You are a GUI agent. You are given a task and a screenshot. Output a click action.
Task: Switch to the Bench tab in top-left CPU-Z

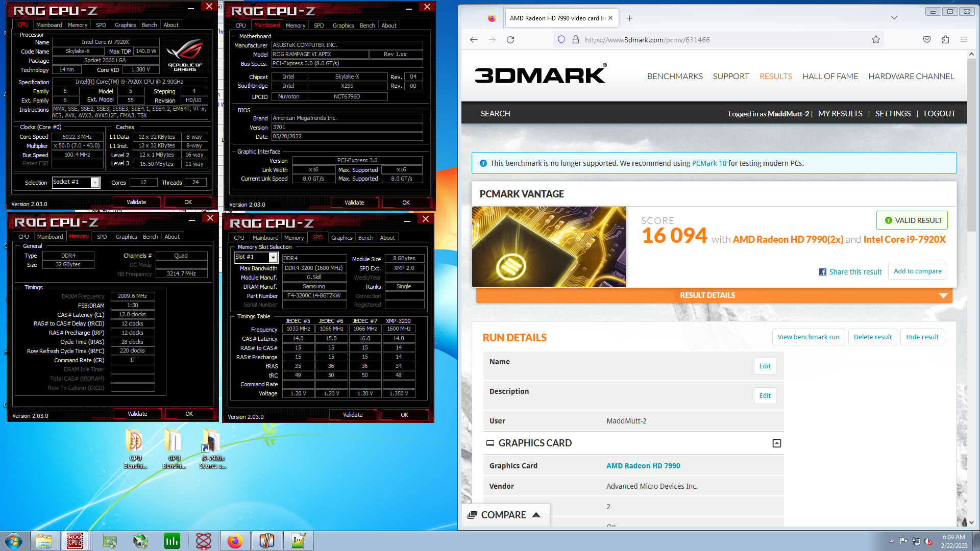coord(149,25)
